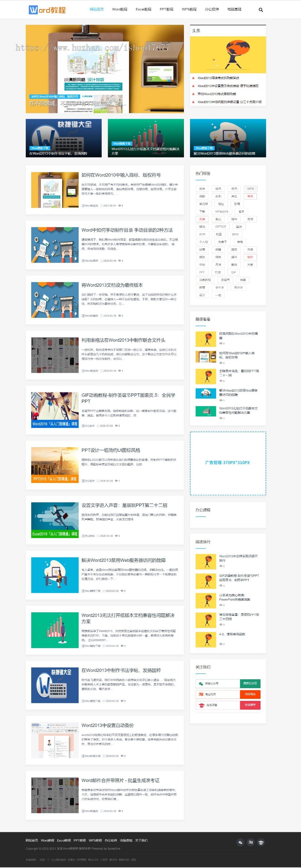The image size is (301, 868).
Task: Open article 将Word2013文档设为最终版本
Action: [112, 285]
